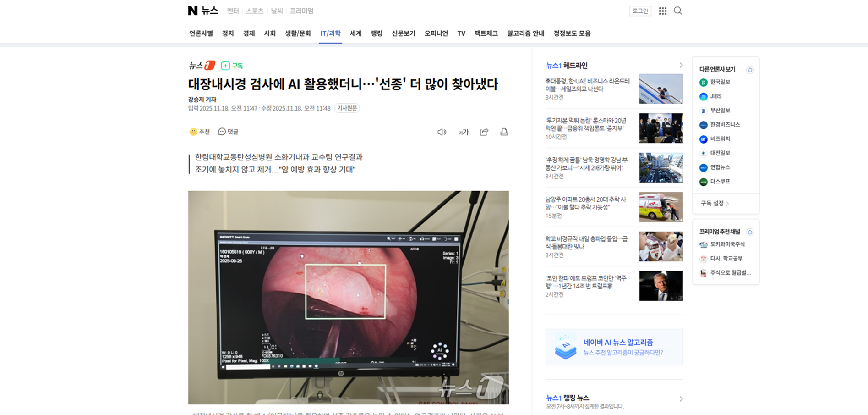Change font size with 가 icon
The height and width of the screenshot is (415, 868).
tap(464, 132)
